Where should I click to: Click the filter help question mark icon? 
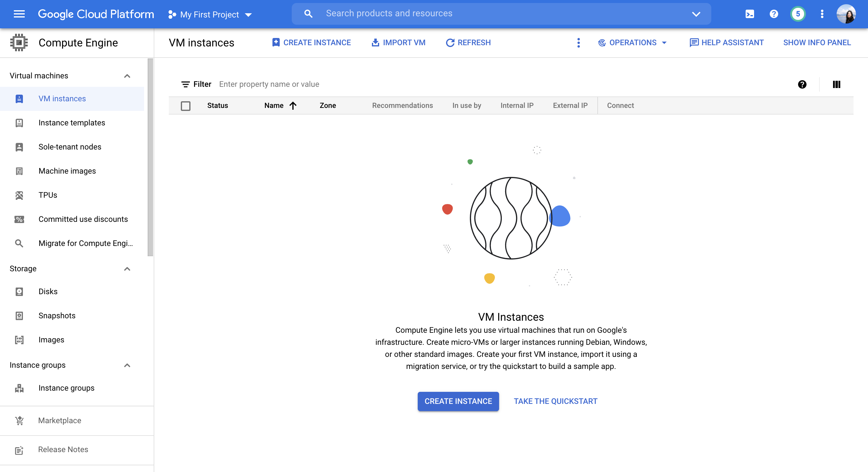(802, 84)
